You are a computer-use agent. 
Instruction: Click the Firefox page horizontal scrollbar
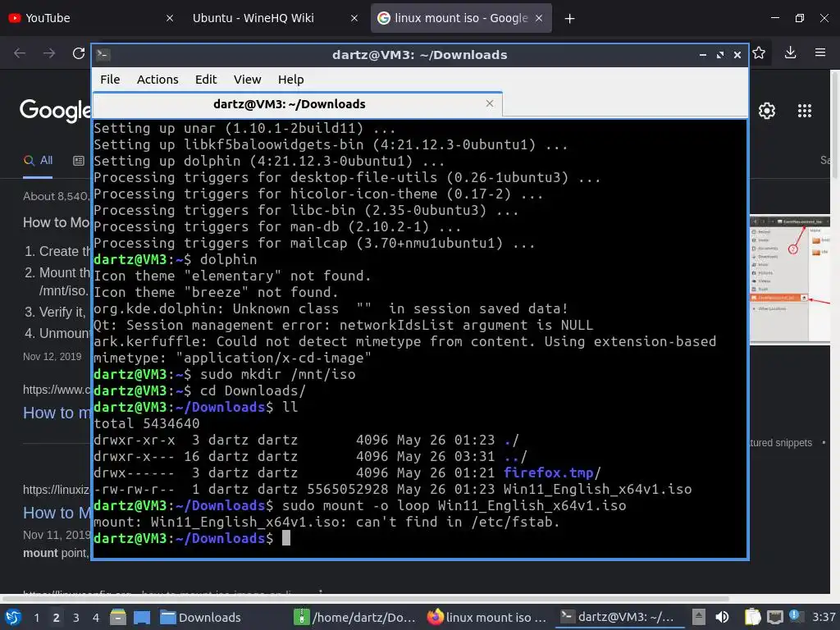[x=365, y=598]
